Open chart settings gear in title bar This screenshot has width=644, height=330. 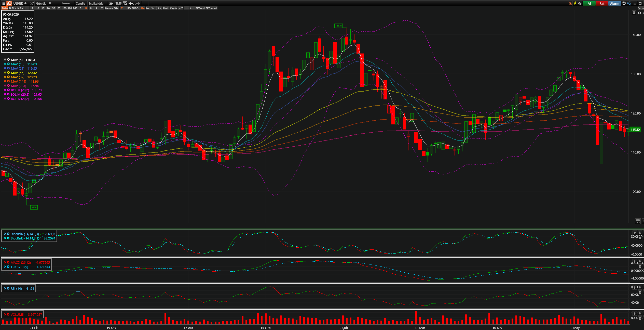tap(624, 3)
